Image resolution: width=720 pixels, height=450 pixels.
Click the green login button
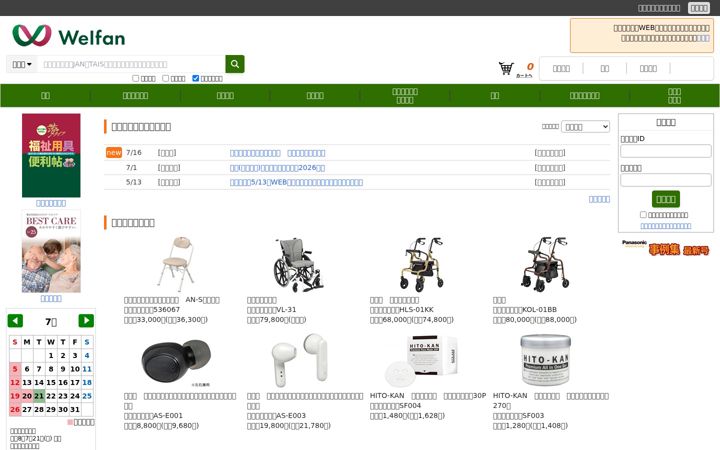tap(665, 199)
